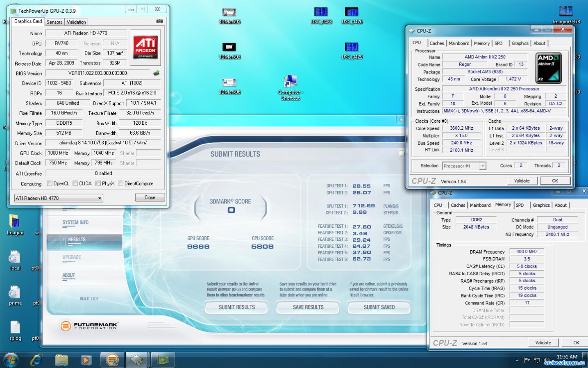Open the 3DMark06 desktop icon
Viewport: 588px width, 368px height.
[x=229, y=86]
